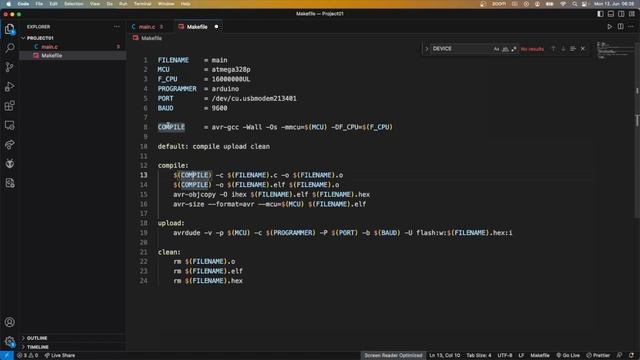640x360 pixels.
Task: Open the PlatformIO alien-head view
Action: [9, 163]
